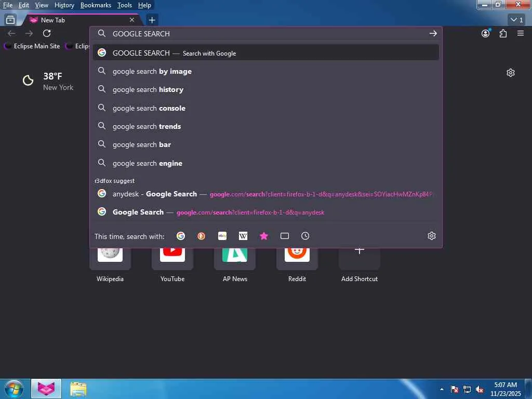Open the Windows Start button
The image size is (532, 399).
click(14, 389)
